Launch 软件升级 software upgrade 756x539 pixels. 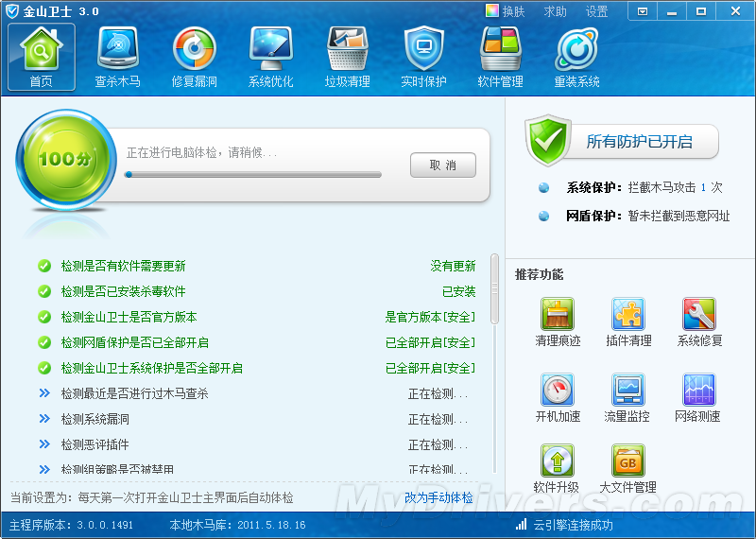[x=557, y=469]
